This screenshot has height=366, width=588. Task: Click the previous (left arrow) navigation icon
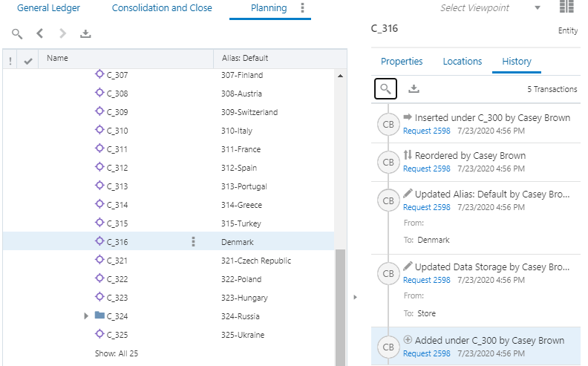tap(40, 34)
